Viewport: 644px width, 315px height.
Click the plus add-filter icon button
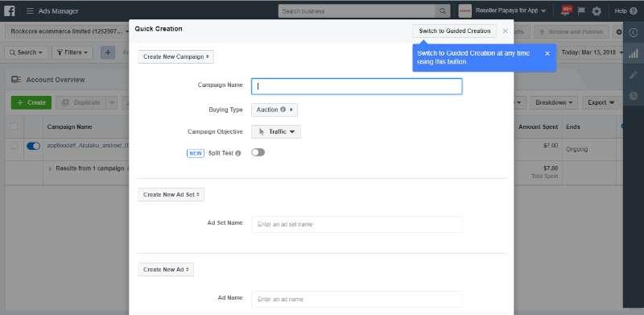pos(108,52)
